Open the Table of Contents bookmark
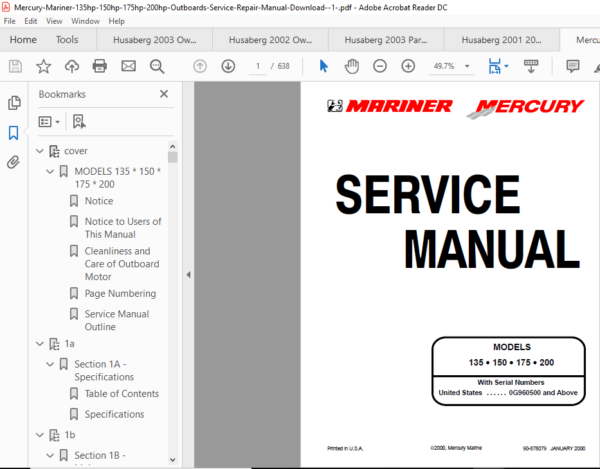The width and height of the screenshot is (600, 469). 122,394
